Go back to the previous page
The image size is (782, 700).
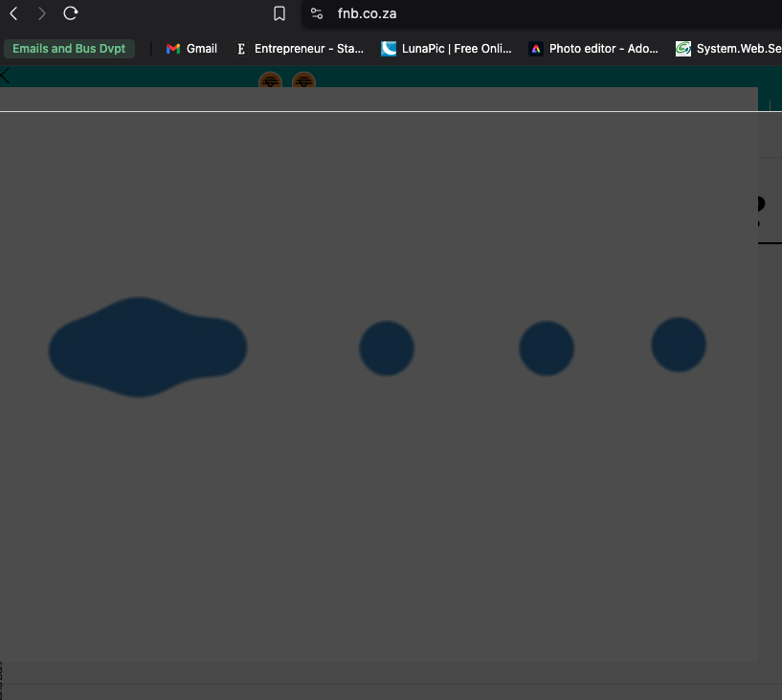(14, 13)
